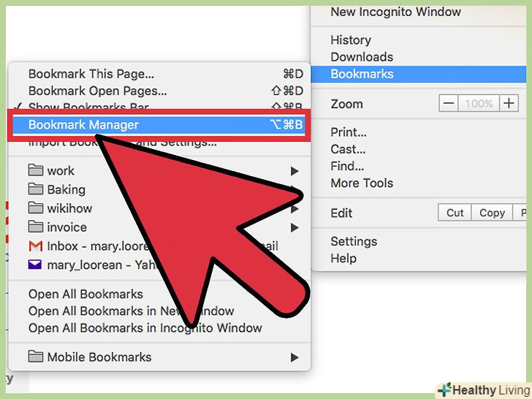Click the Baking folder icon
Image resolution: width=532 pixels, height=399 pixels.
(x=35, y=189)
